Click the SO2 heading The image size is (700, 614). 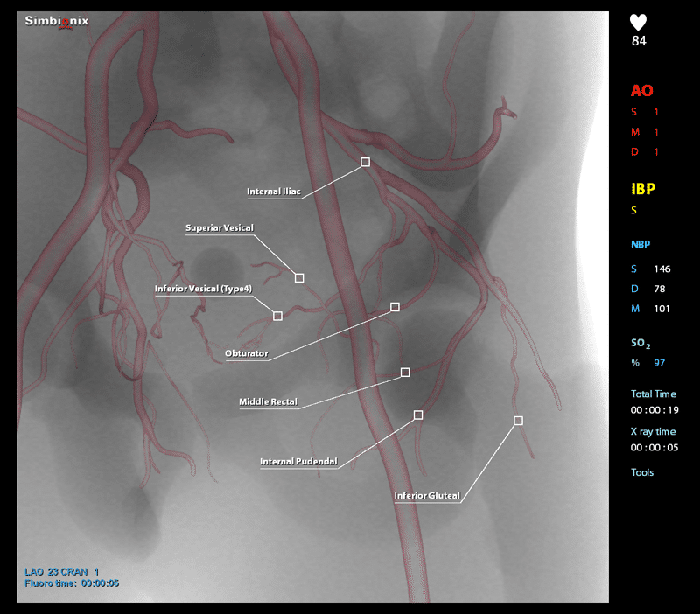pos(640,343)
